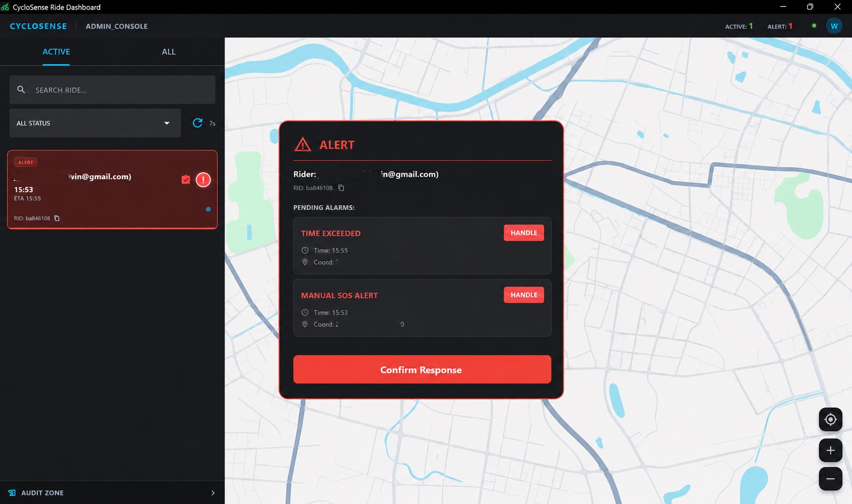Click Confirm Response button

click(x=422, y=369)
